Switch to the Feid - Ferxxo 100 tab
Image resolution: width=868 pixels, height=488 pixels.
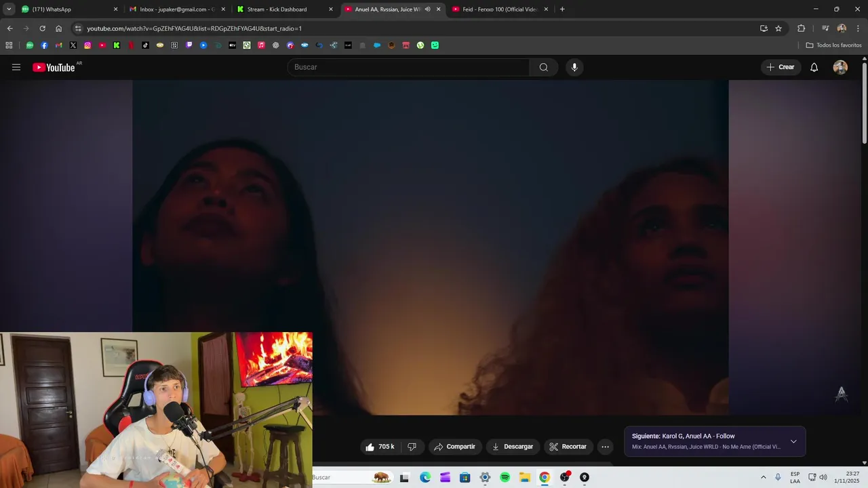(x=500, y=9)
